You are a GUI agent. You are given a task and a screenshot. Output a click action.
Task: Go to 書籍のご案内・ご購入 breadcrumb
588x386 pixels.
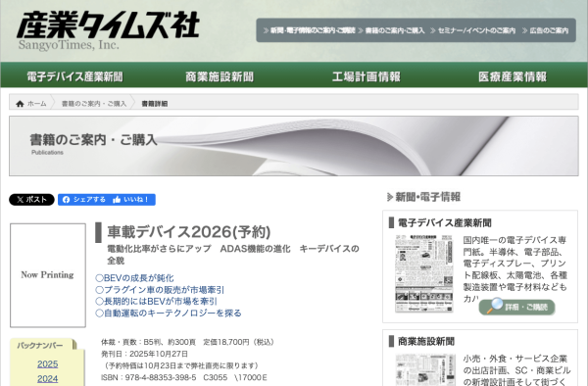tap(94, 104)
